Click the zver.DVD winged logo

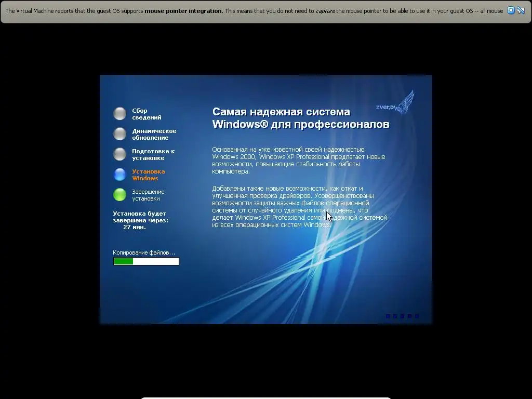(395, 102)
